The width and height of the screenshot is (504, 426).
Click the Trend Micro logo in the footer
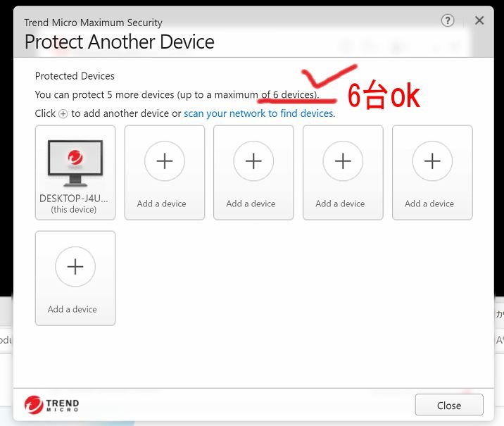[52, 405]
